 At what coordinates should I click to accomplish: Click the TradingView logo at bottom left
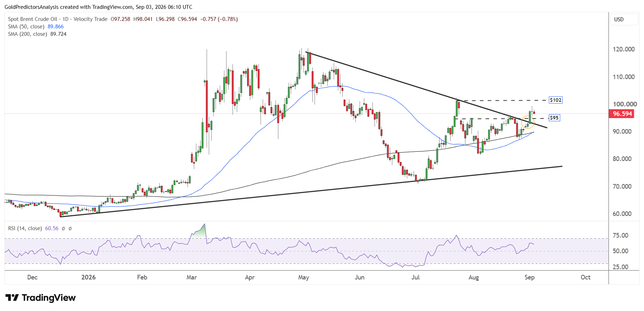click(x=40, y=298)
